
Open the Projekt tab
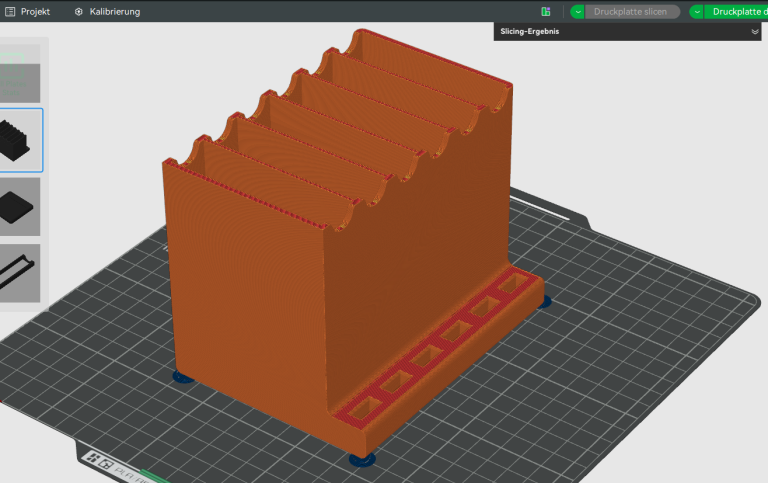(x=34, y=11)
